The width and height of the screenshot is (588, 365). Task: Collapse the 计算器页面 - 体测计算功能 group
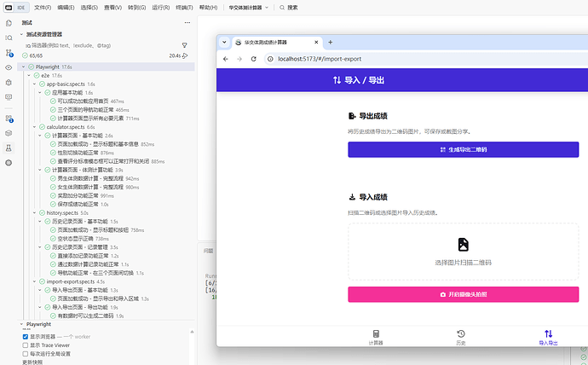click(x=40, y=170)
